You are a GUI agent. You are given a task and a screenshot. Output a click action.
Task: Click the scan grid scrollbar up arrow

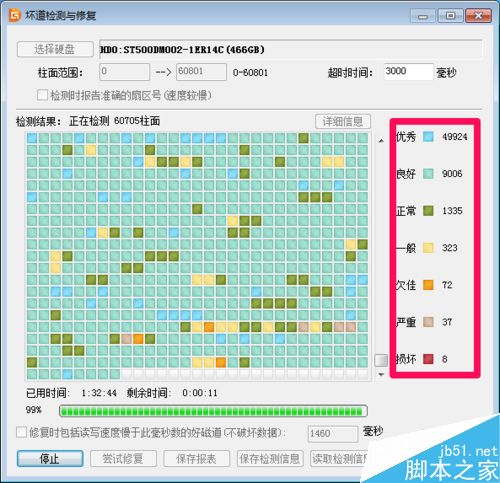[381, 141]
